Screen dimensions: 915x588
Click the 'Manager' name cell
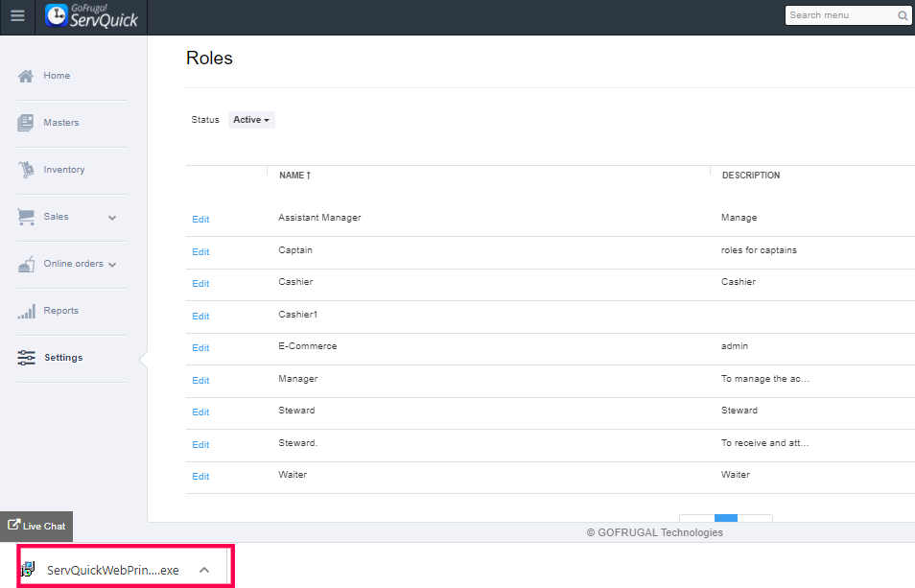[x=297, y=379]
